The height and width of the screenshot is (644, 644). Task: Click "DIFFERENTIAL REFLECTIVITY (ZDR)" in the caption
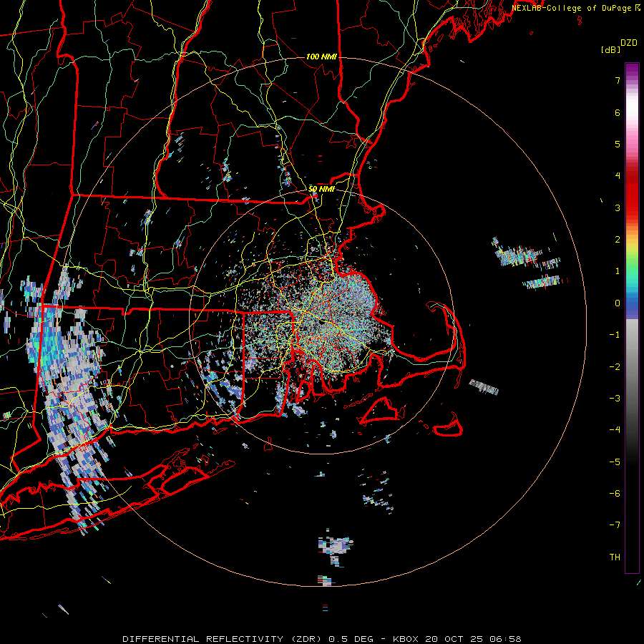pos(223,639)
